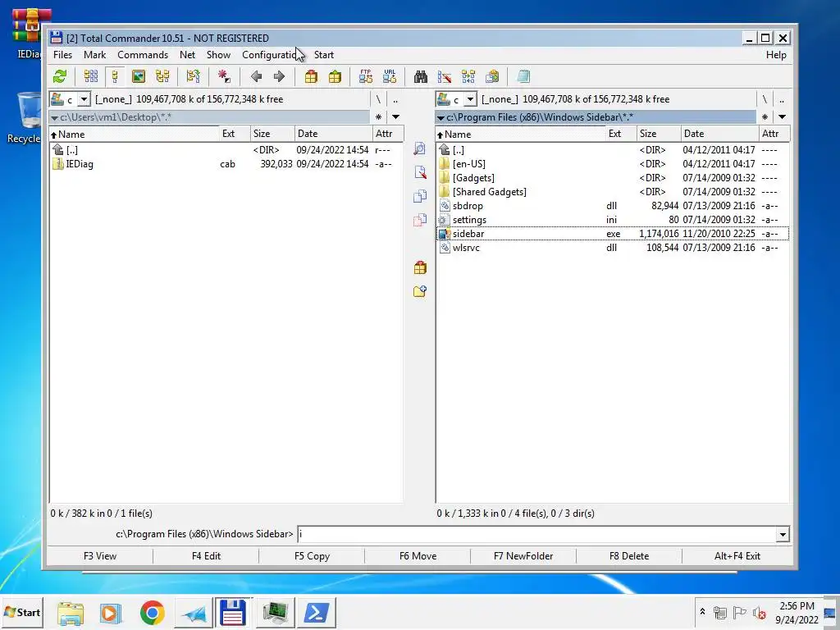Open FTP connect toolbar icon
840x630 pixels.
[x=366, y=76]
